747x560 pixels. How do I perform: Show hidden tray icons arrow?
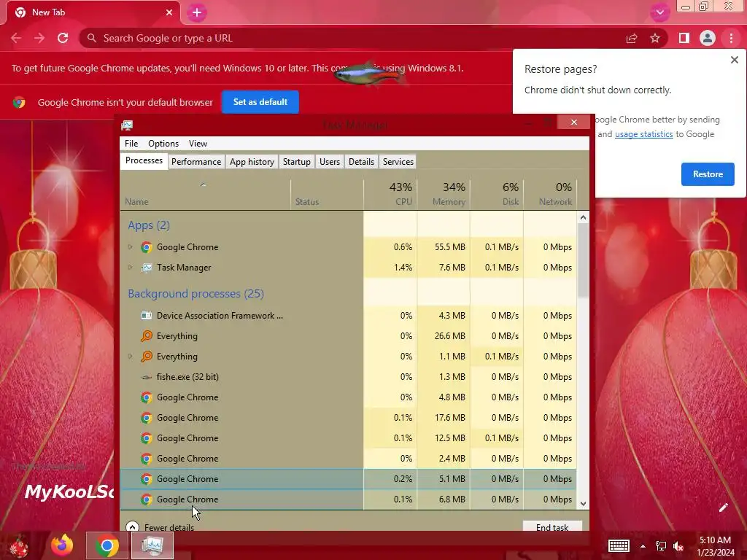(643, 546)
